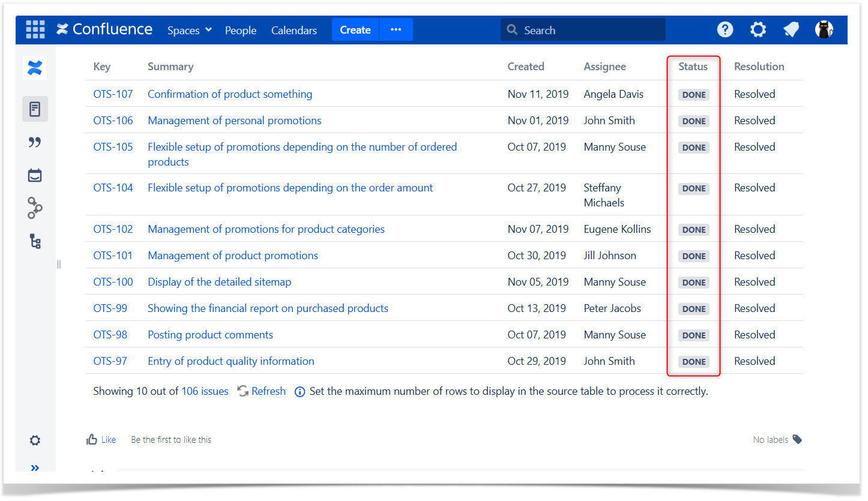This screenshot has height=501, width=868.
Task: Open Pages icon in left sidebar
Action: (35, 109)
